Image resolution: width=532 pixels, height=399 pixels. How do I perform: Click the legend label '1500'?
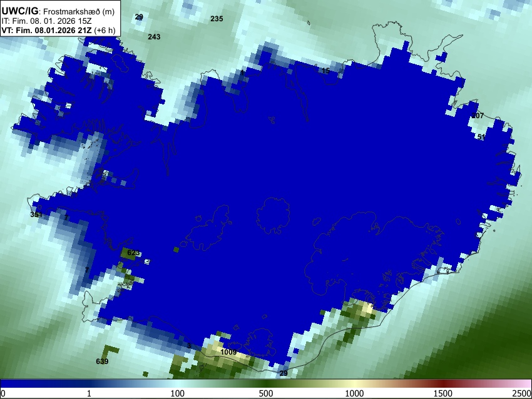point(442,393)
